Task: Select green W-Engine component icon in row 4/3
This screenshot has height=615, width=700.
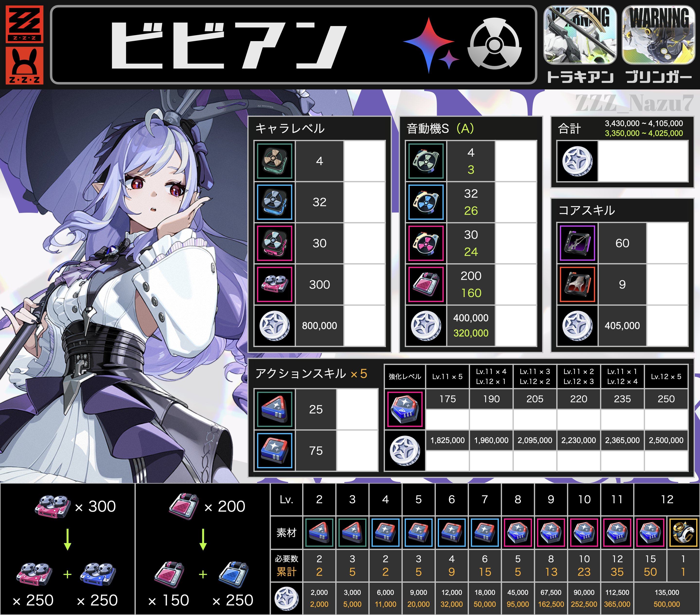Action: 426,161
